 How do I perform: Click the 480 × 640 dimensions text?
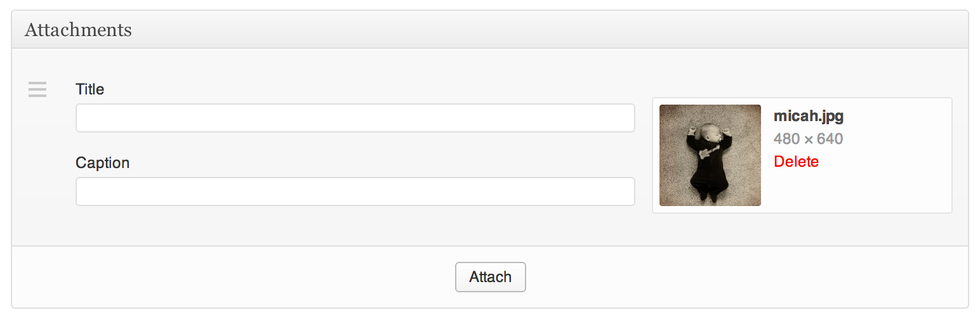pos(808,139)
